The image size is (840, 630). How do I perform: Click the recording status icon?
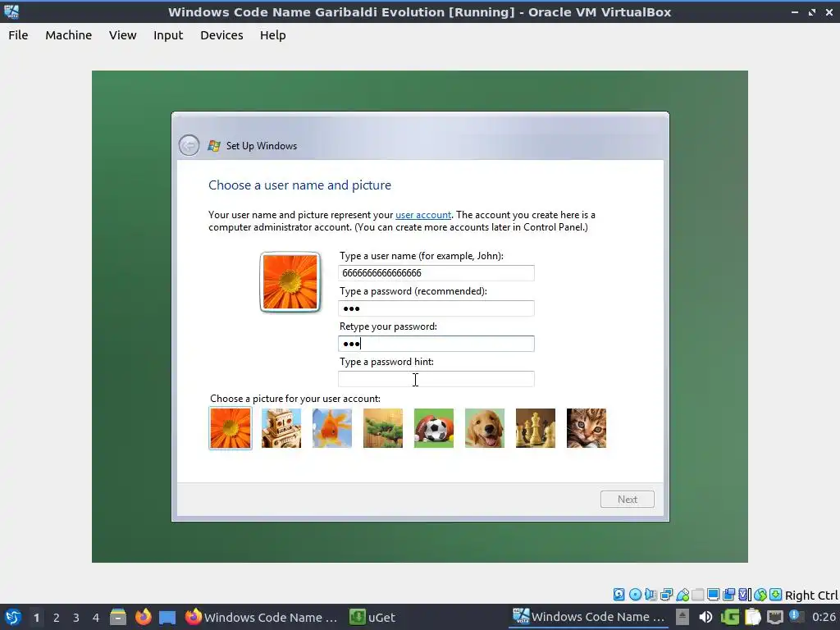coord(728,594)
